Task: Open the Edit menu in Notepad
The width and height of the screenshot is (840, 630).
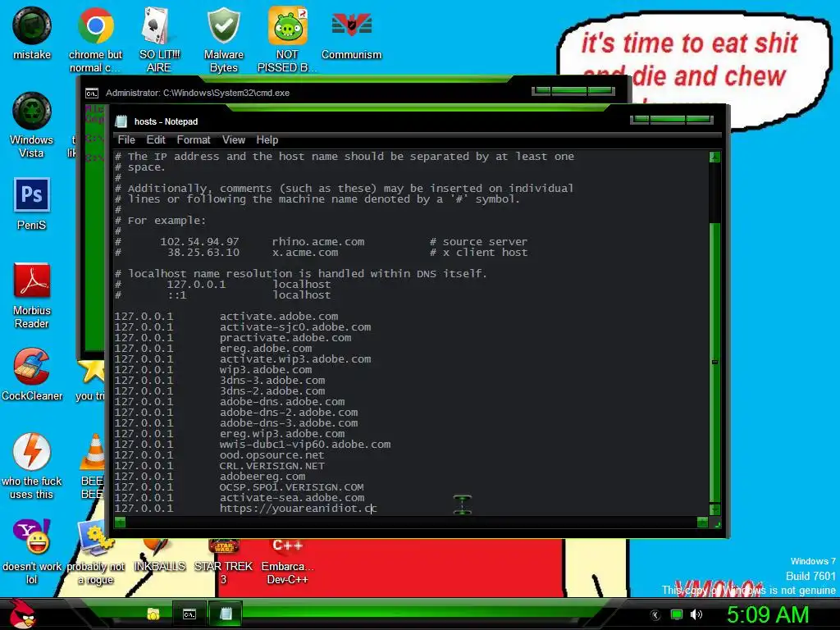Action: 156,139
